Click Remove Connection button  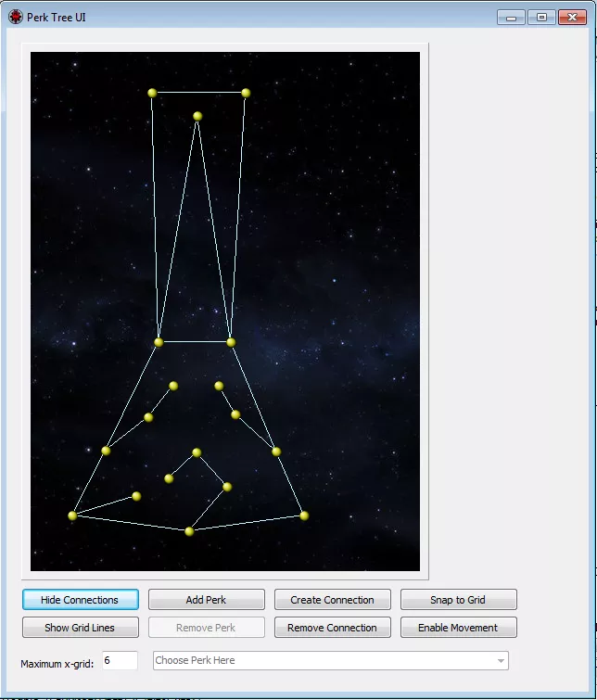point(332,628)
